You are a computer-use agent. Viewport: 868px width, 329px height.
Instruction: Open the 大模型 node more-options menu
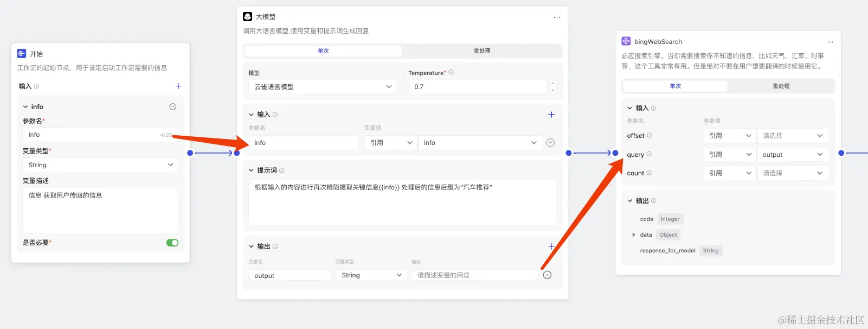click(557, 17)
